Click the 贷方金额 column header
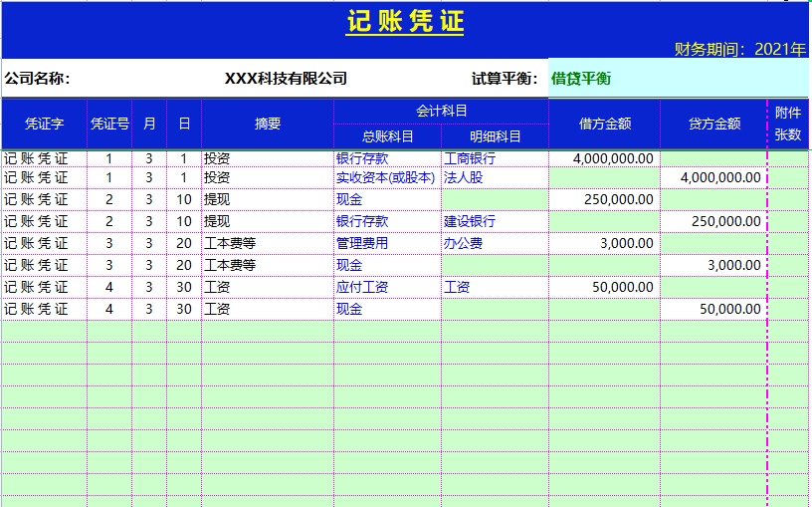The image size is (812, 507). pos(714,124)
